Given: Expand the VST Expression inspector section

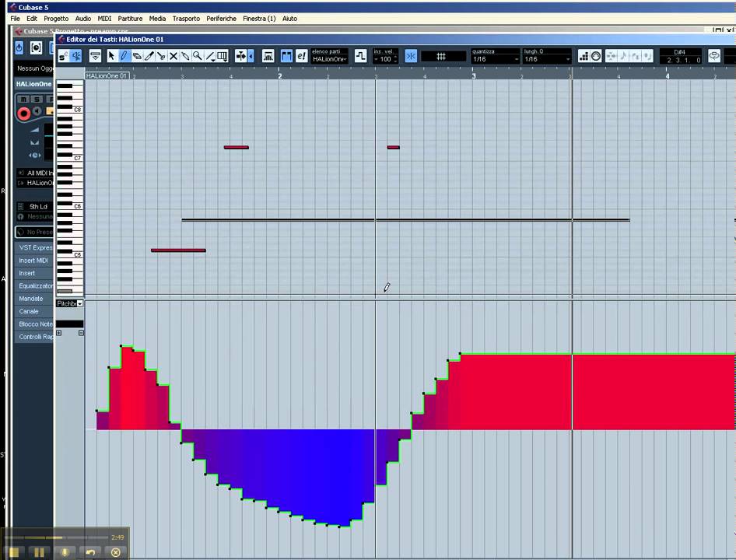Looking at the screenshot, I should coord(35,247).
